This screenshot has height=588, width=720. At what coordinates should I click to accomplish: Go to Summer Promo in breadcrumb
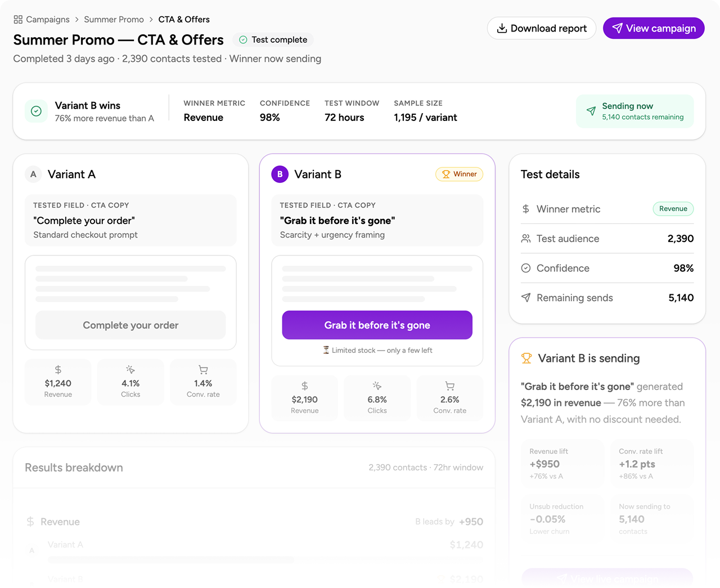click(x=114, y=20)
